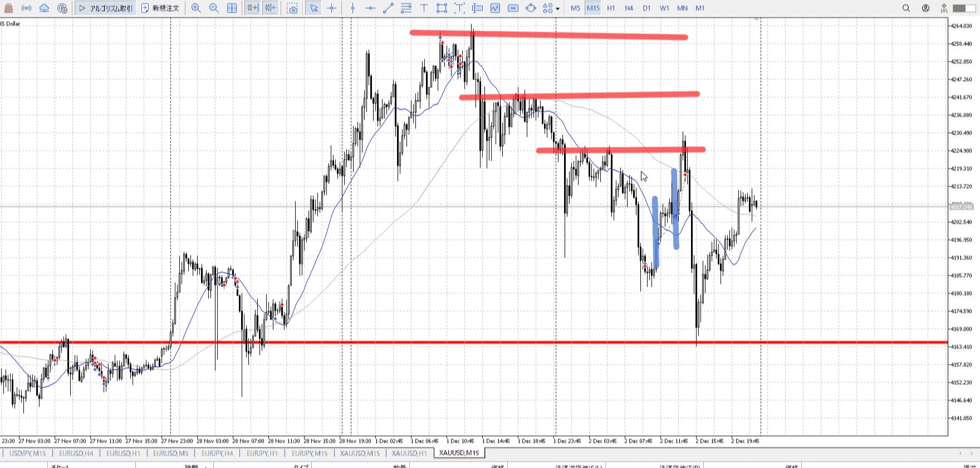This screenshot has width=980, height=468.
Task: Switch timeframe to H4
Action: 629,8
